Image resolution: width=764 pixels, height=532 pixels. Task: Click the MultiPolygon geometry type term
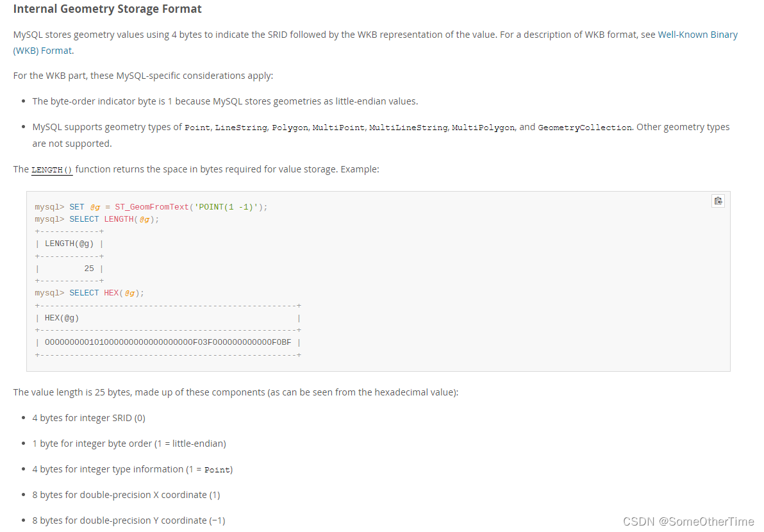click(x=483, y=128)
